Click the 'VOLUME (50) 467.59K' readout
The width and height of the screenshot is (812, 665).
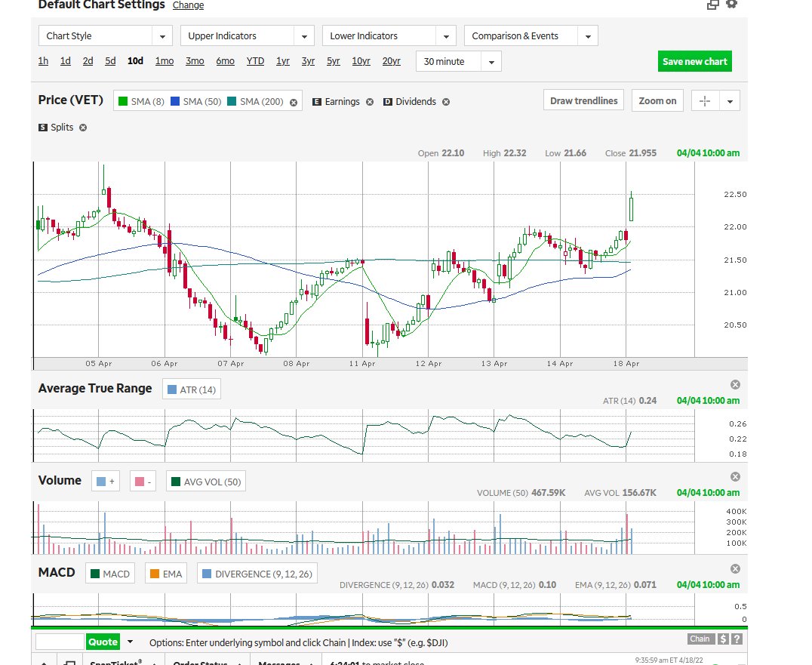tap(521, 493)
